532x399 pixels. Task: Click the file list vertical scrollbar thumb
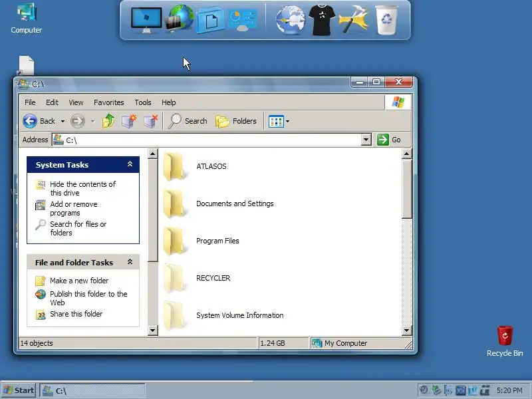point(406,189)
